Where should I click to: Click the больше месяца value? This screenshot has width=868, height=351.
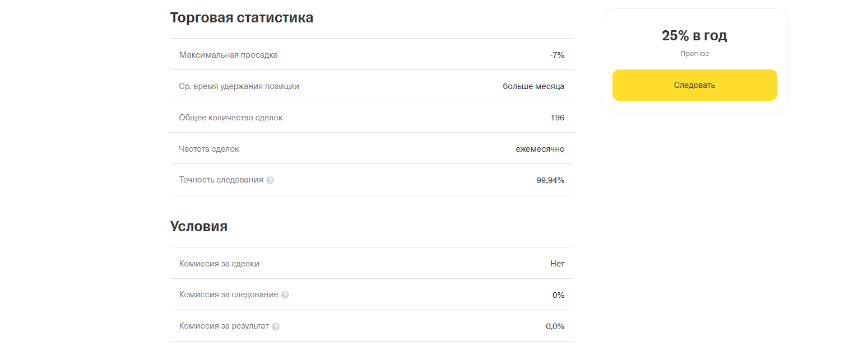click(533, 86)
